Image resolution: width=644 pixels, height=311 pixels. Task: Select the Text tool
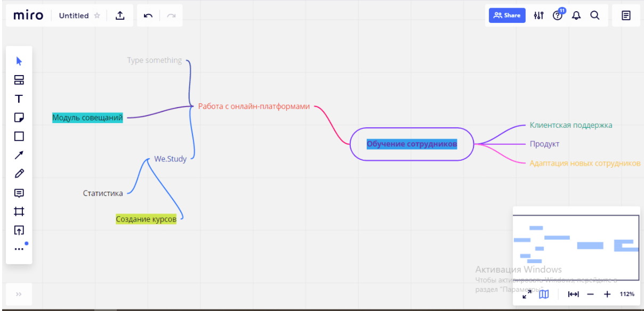click(x=19, y=99)
